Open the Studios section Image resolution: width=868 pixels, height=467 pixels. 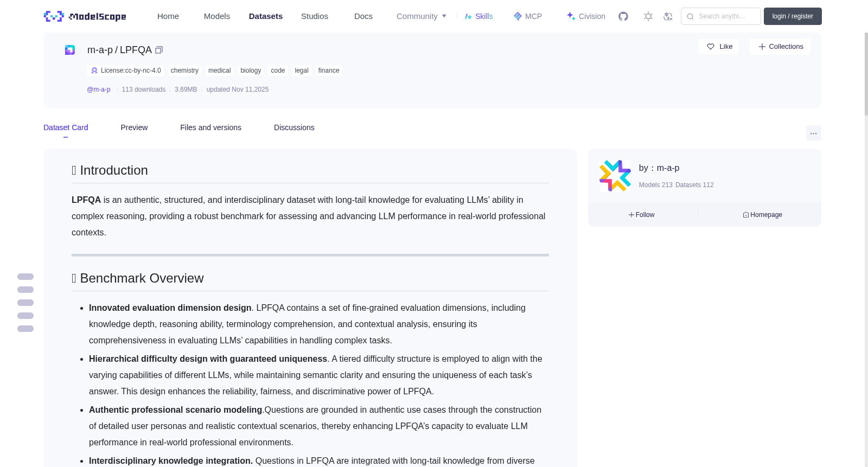tap(315, 16)
